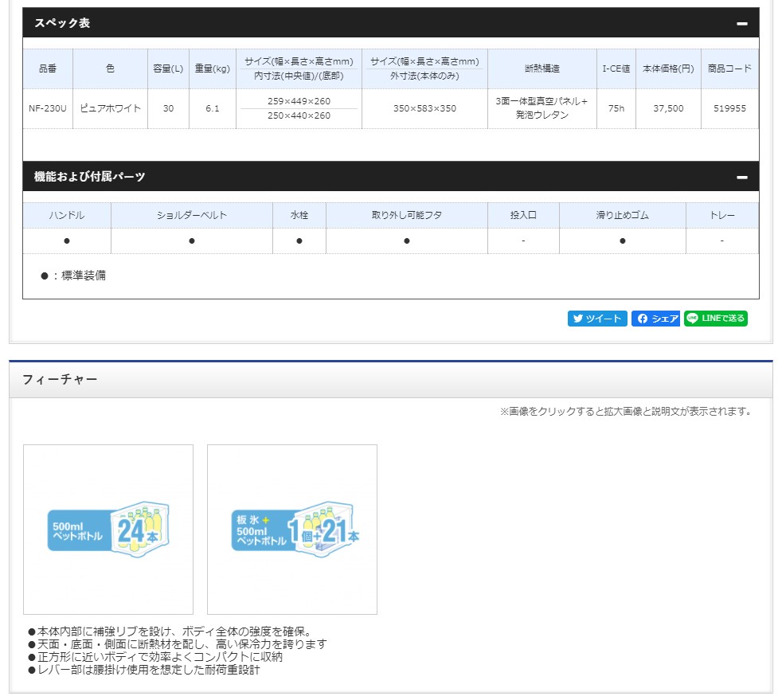Click the LINE speech-bubble icon
This screenshot has width=782, height=700.
click(x=691, y=319)
